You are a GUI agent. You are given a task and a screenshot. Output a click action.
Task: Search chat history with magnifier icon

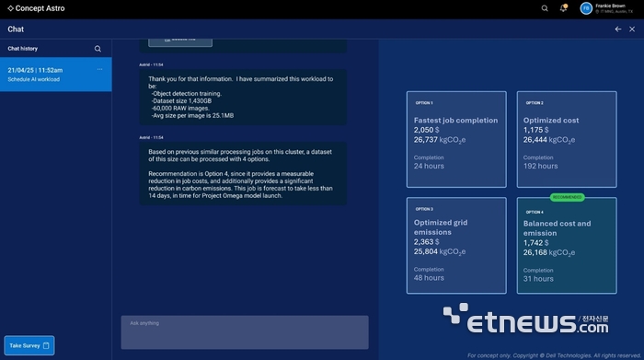pos(98,49)
